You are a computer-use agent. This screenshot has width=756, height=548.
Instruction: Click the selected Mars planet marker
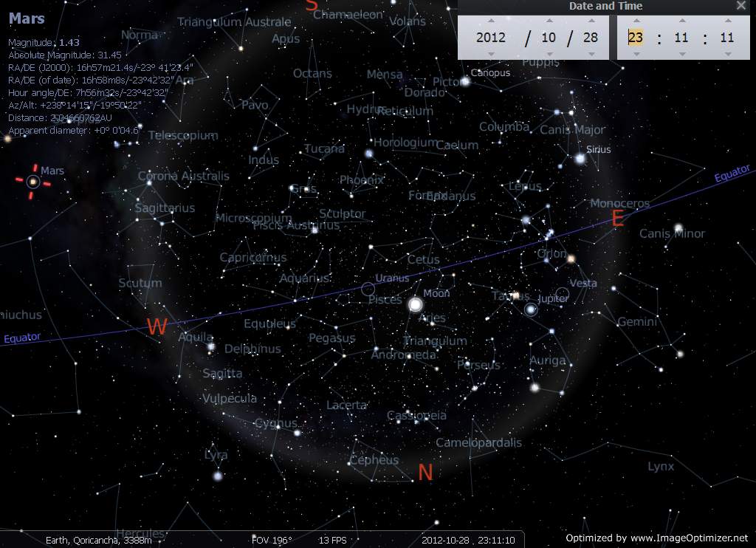tap(32, 181)
